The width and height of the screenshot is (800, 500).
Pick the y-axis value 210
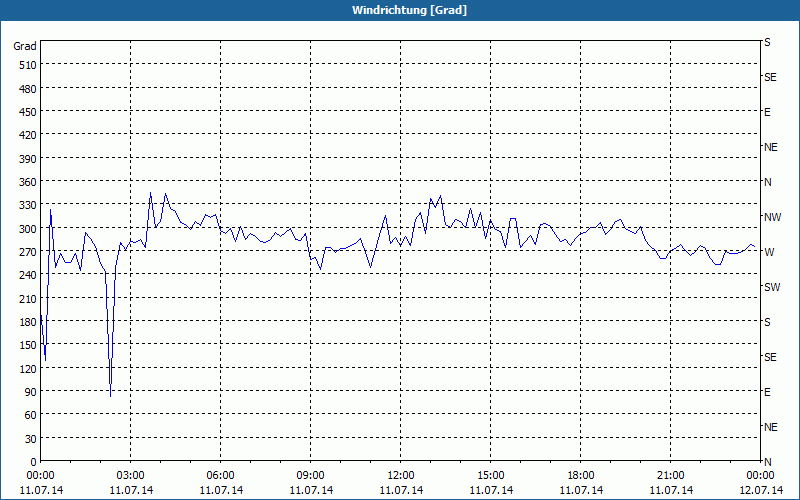coord(29,298)
